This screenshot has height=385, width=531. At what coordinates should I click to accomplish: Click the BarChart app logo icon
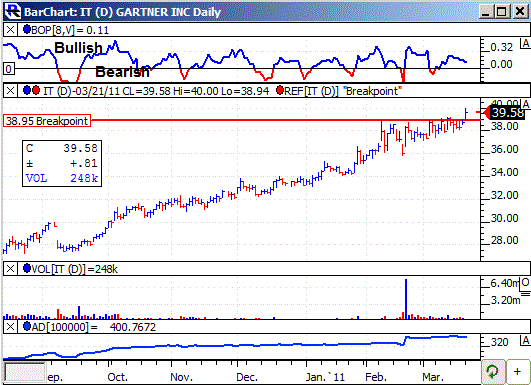[x=13, y=11]
